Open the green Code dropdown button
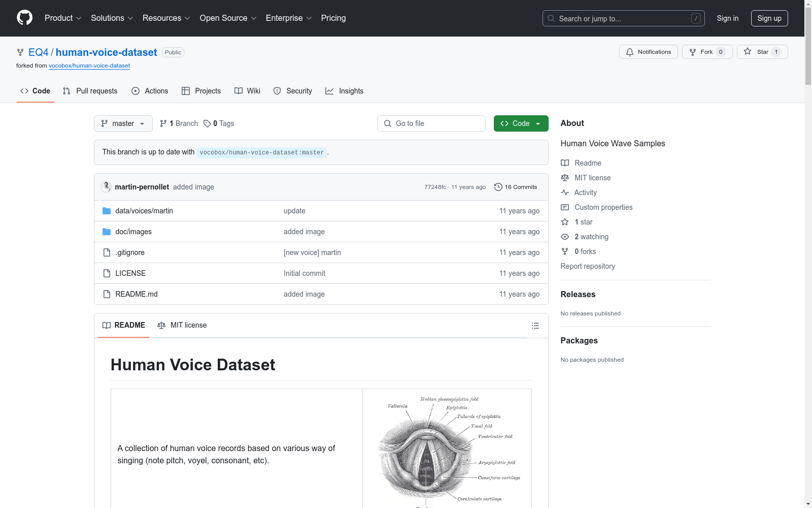 tap(521, 123)
